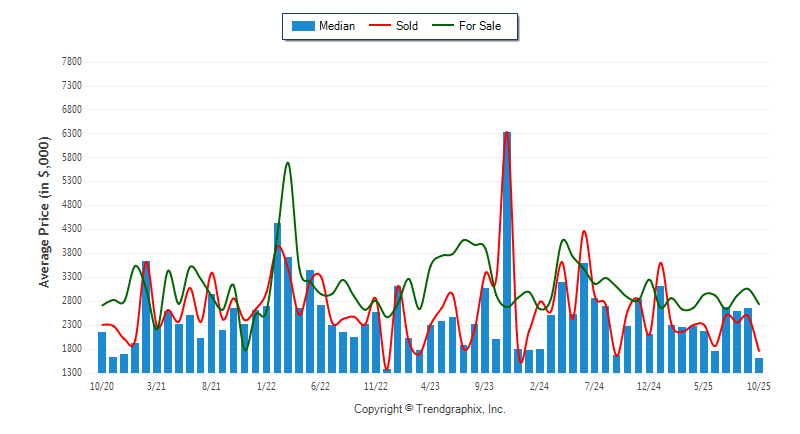Click the 7800 y-axis label
Screen dimensions: 800x434
(70, 62)
